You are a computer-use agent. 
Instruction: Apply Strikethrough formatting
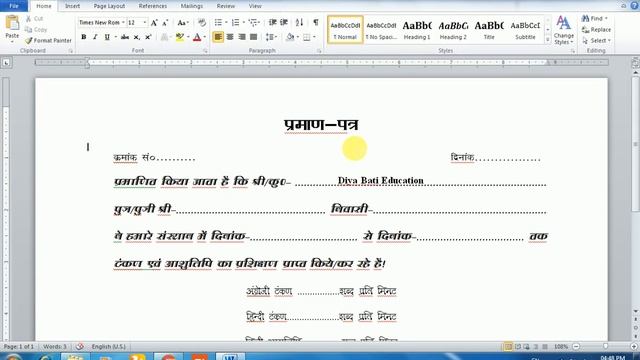(x=125, y=37)
